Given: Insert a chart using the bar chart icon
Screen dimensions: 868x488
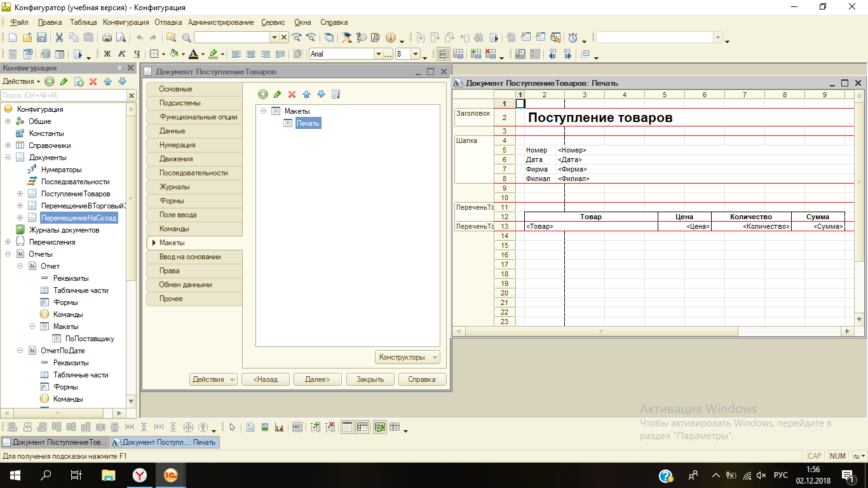Looking at the screenshot, I should point(279,428).
